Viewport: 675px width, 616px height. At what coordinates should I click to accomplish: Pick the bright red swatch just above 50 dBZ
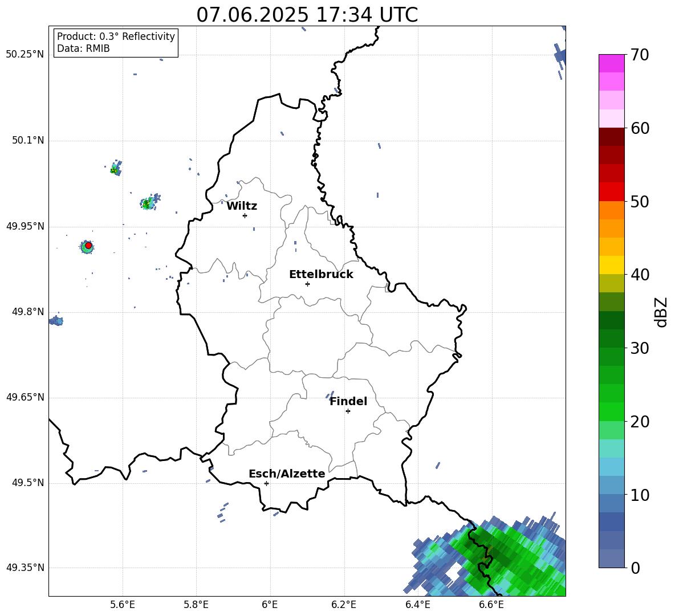pos(611,192)
